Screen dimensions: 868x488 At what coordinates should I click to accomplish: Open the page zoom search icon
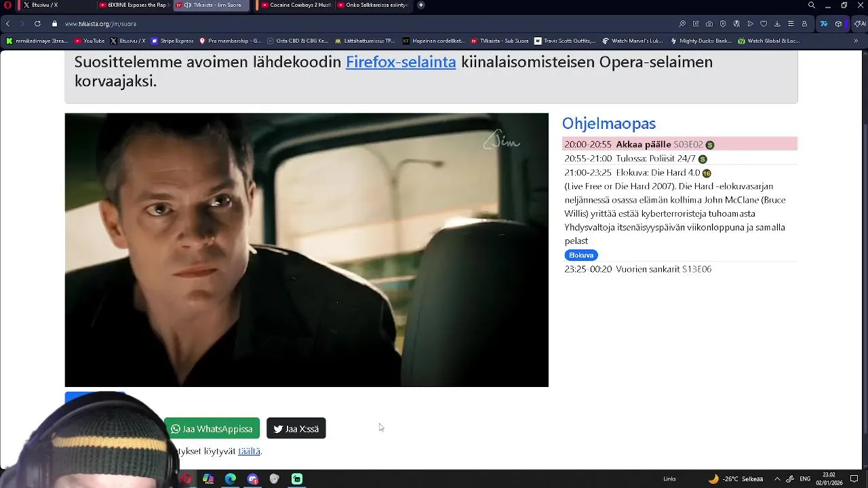coord(682,24)
